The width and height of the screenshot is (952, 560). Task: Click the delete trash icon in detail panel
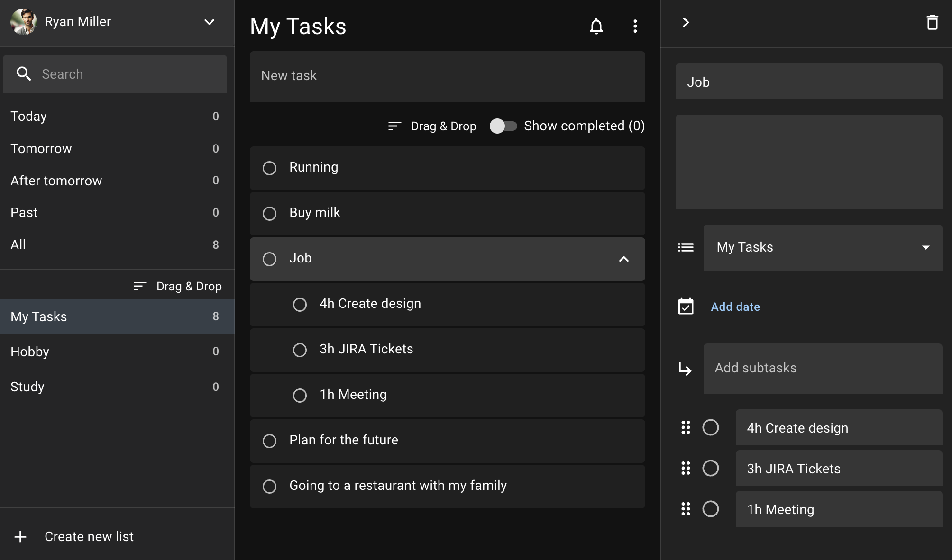point(932,22)
